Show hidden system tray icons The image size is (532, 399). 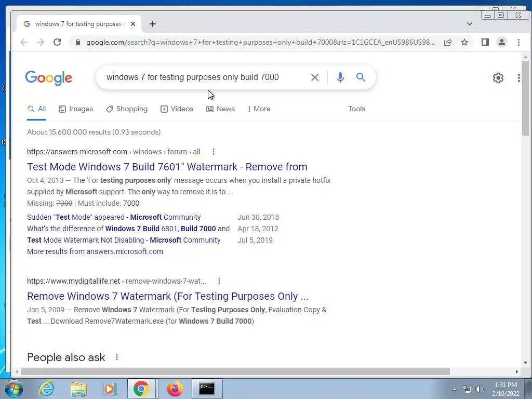[x=454, y=389]
